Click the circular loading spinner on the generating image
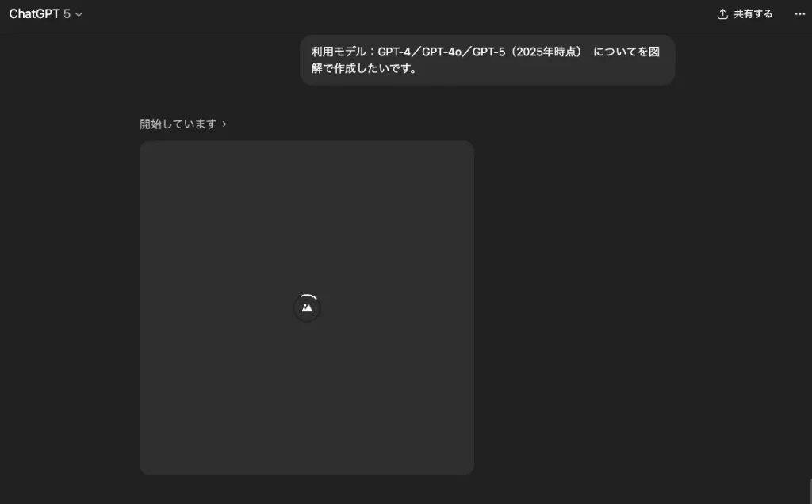 click(x=307, y=307)
